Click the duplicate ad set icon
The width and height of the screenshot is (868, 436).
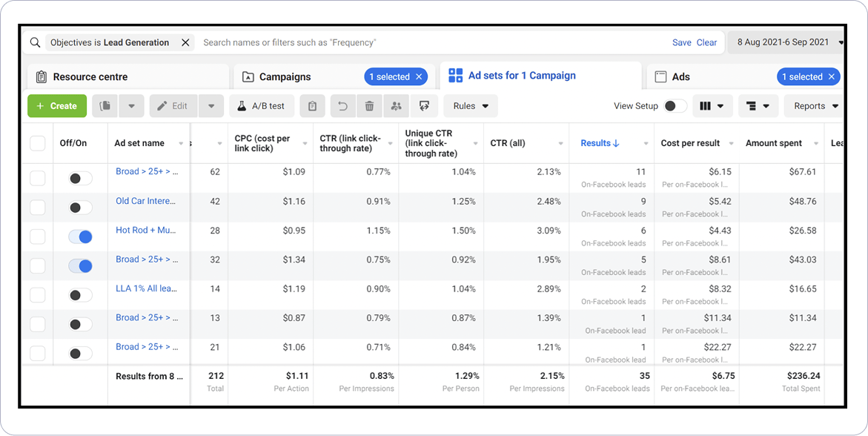[x=105, y=106]
